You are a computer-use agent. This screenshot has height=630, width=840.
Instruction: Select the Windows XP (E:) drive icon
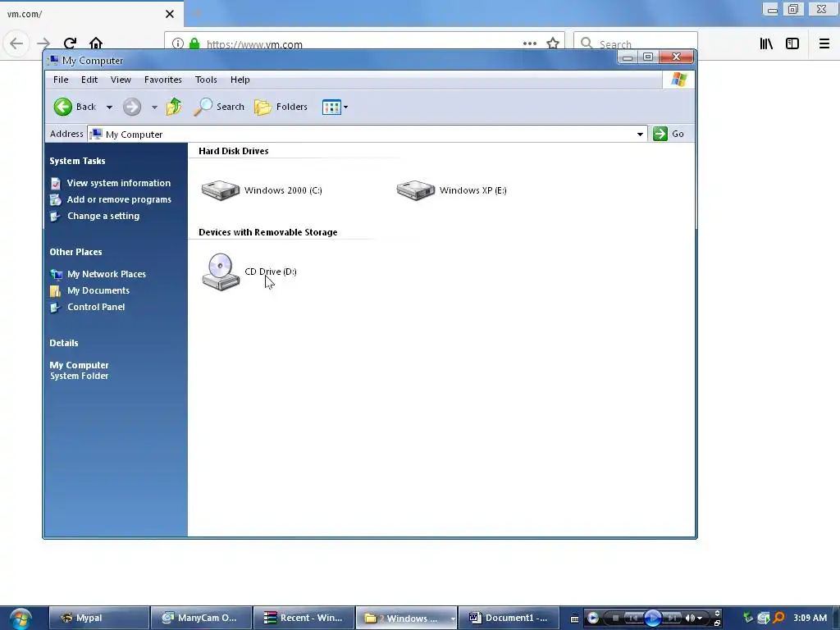click(416, 190)
